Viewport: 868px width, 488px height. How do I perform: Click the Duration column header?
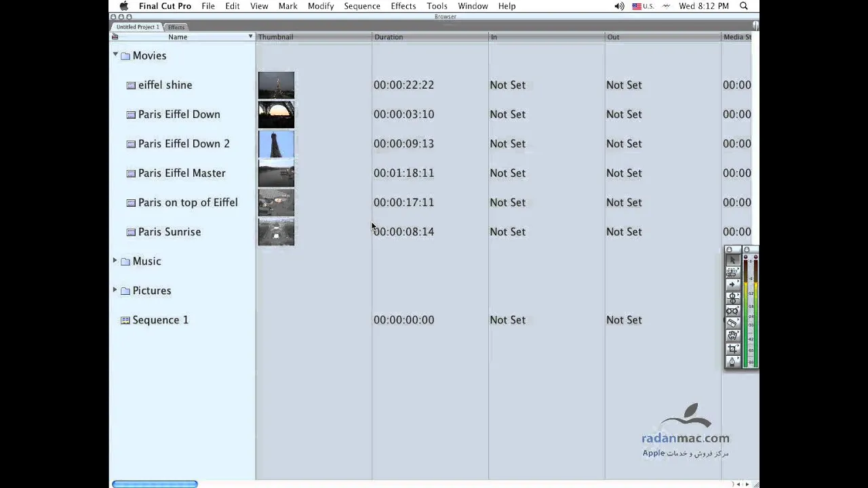pyautogui.click(x=430, y=37)
